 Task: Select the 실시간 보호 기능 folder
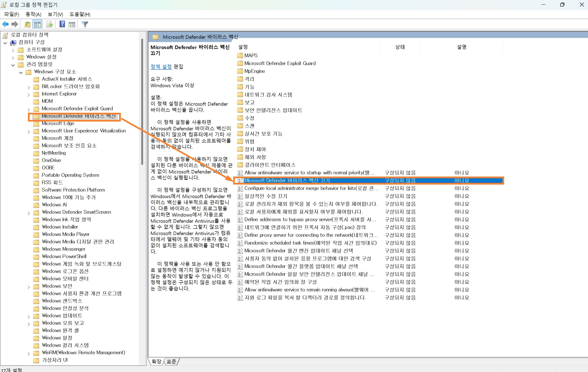point(263,134)
